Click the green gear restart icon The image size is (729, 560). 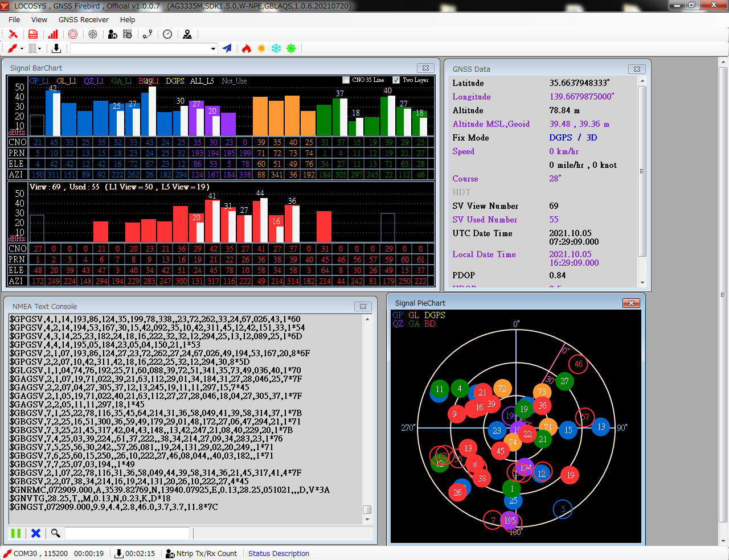coord(291,48)
